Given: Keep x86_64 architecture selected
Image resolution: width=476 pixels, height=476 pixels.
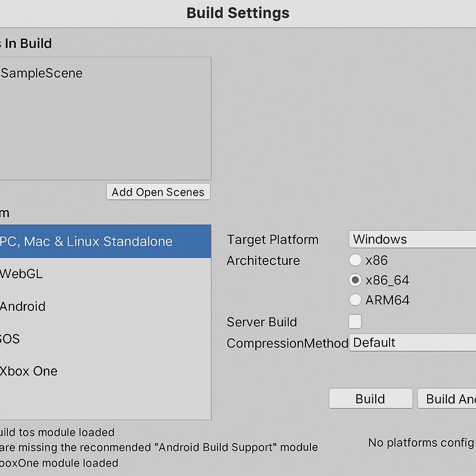Looking at the screenshot, I should click(x=355, y=280).
